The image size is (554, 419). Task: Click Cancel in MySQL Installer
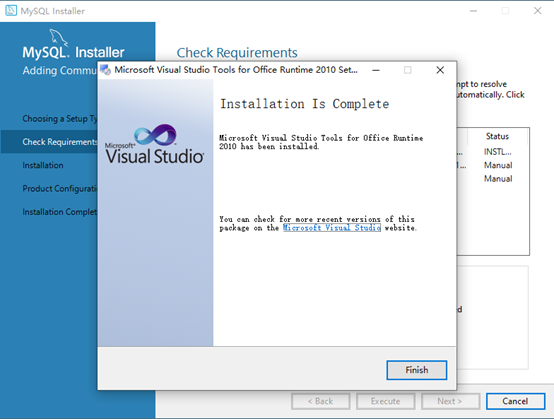pos(515,401)
